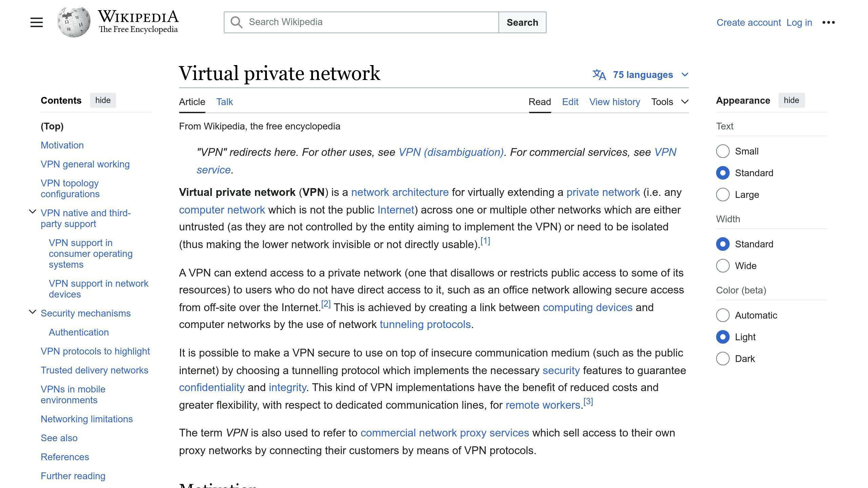The height and width of the screenshot is (488, 868).
Task: Follow the tunneling protocols link
Action: pos(425,324)
